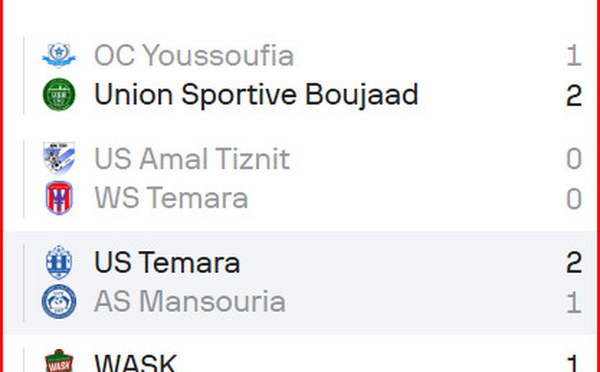Click US Temara score of 2
The height and width of the screenshot is (372, 600).
[x=574, y=263]
